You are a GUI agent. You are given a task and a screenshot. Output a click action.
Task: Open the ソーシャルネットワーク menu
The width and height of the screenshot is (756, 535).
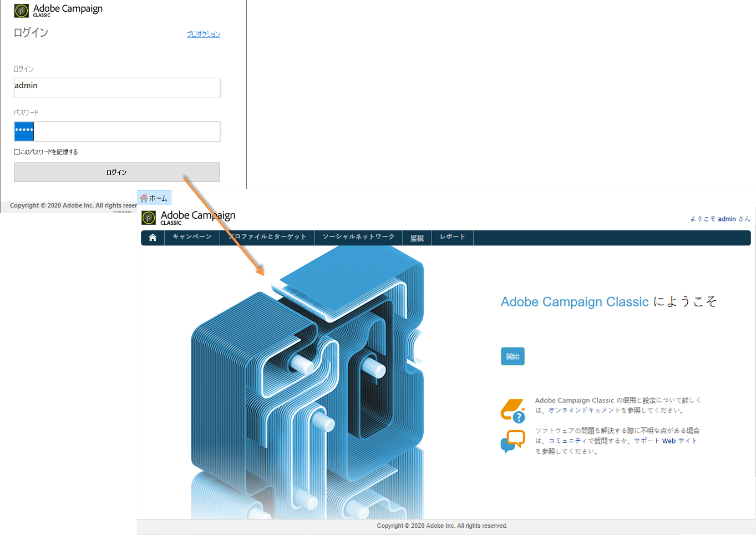(x=358, y=237)
